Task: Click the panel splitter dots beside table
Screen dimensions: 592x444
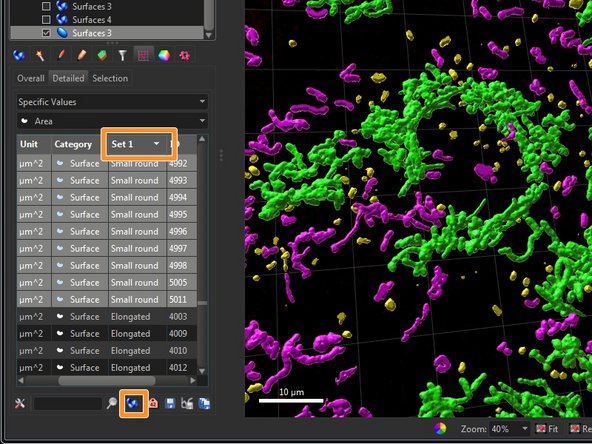Action: [x=221, y=156]
